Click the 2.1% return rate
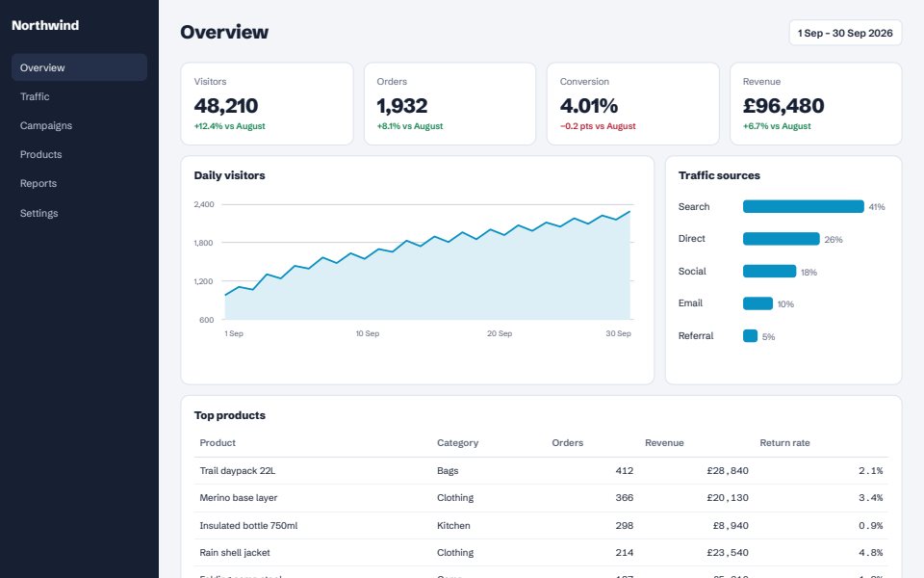 tap(870, 471)
